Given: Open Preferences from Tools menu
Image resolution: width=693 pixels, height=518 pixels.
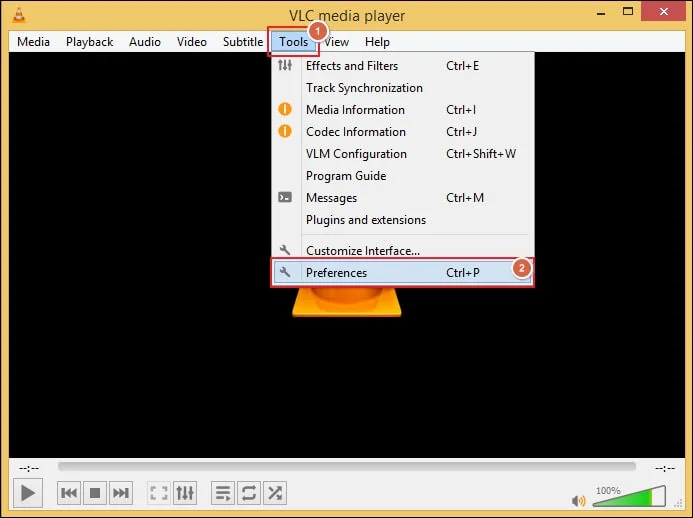Looking at the screenshot, I should point(402,273).
